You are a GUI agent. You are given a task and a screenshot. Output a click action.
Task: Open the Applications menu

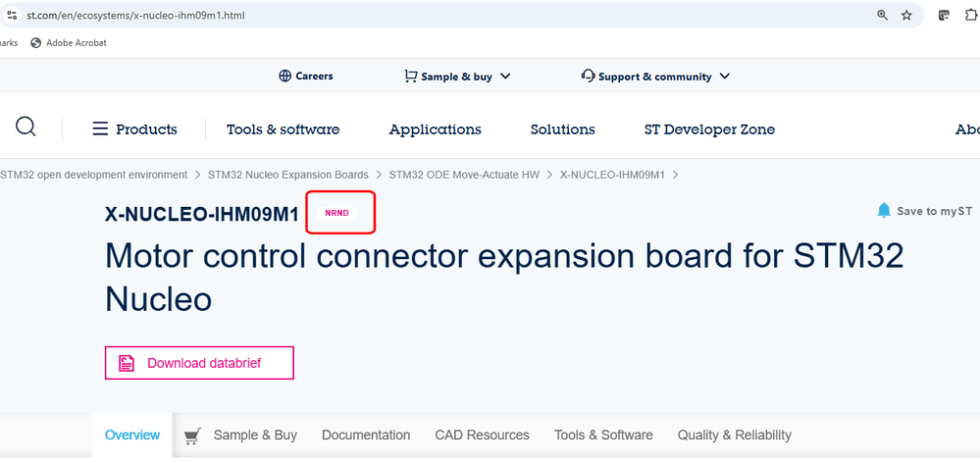coord(435,129)
